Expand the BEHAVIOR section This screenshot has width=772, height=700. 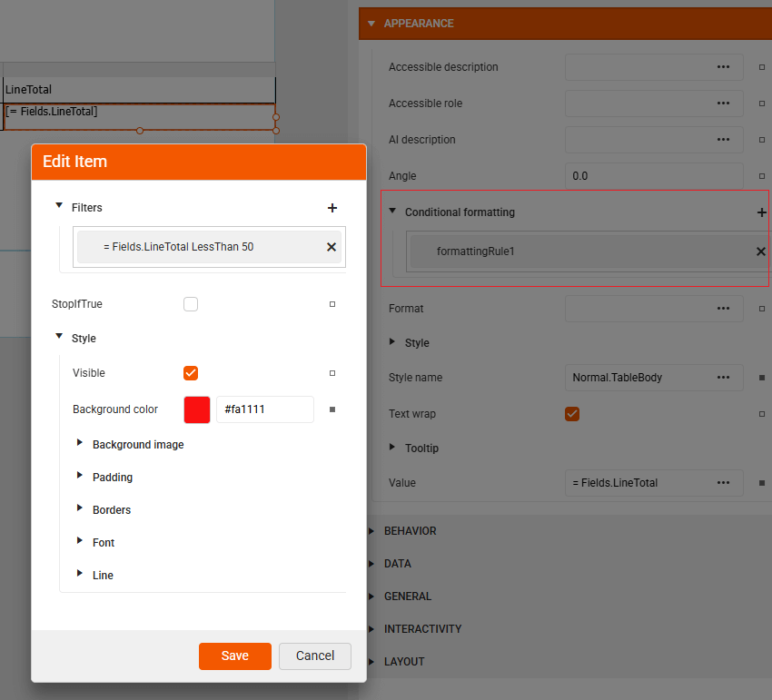(x=371, y=531)
